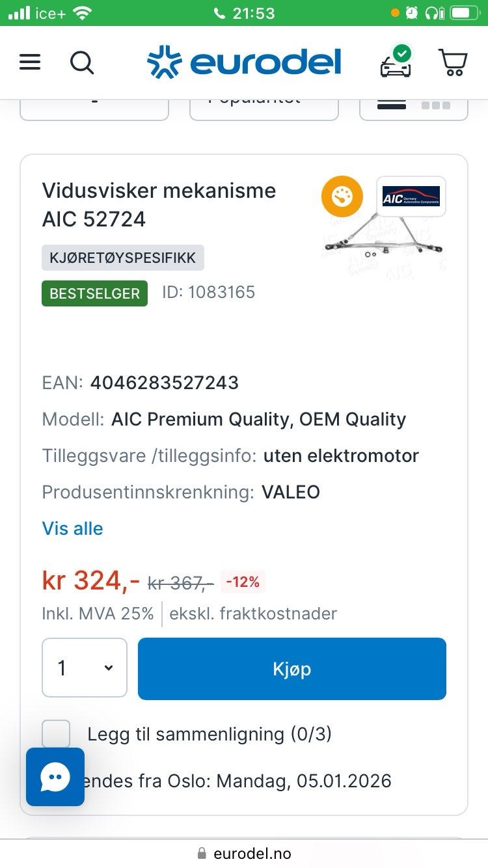The image size is (488, 868).
Task: Go to Eurodel home via logo
Action: 244,62
